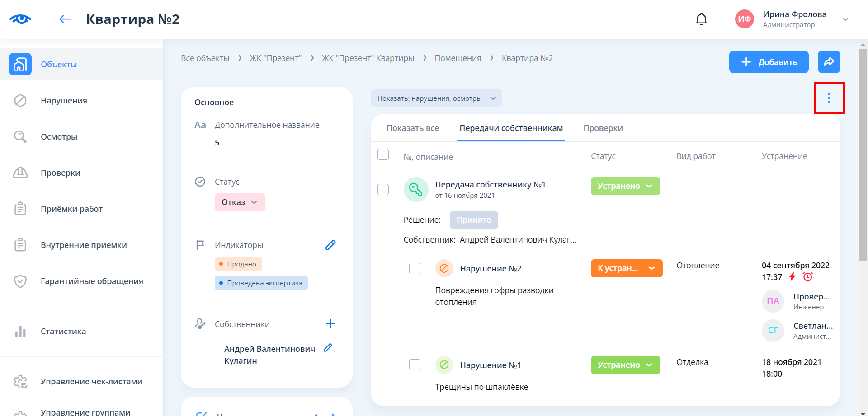The width and height of the screenshot is (868, 416).
Task: Edit owner Андрей Валентинович Кулагин pencil icon
Action: (x=328, y=348)
